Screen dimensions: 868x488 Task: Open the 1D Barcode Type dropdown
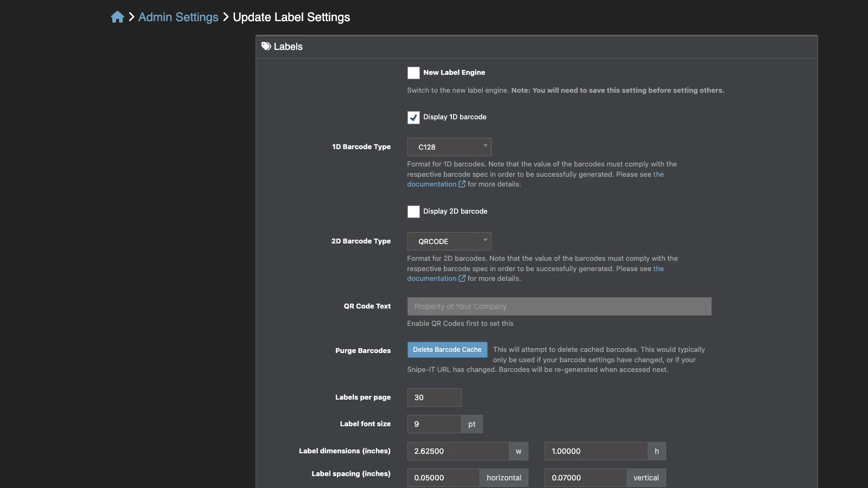click(x=449, y=147)
